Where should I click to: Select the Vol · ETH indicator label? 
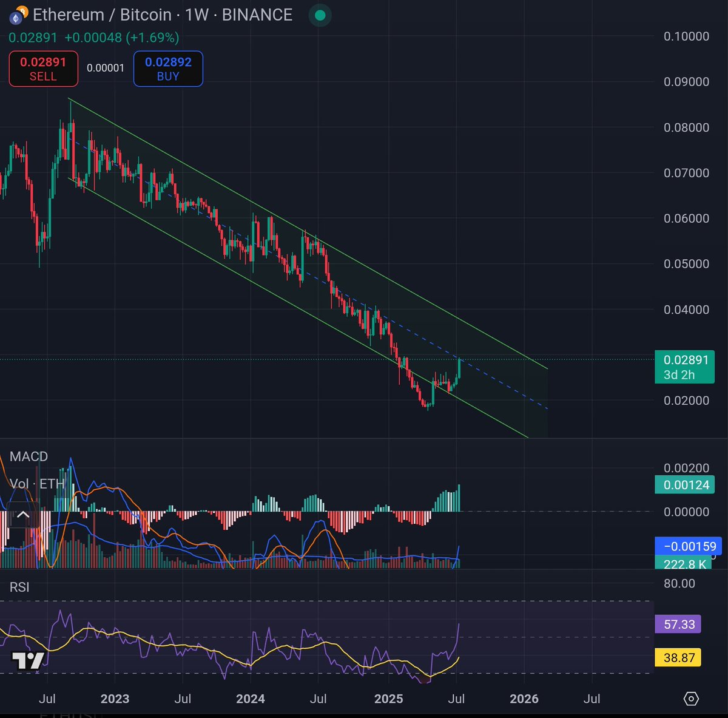(x=37, y=484)
